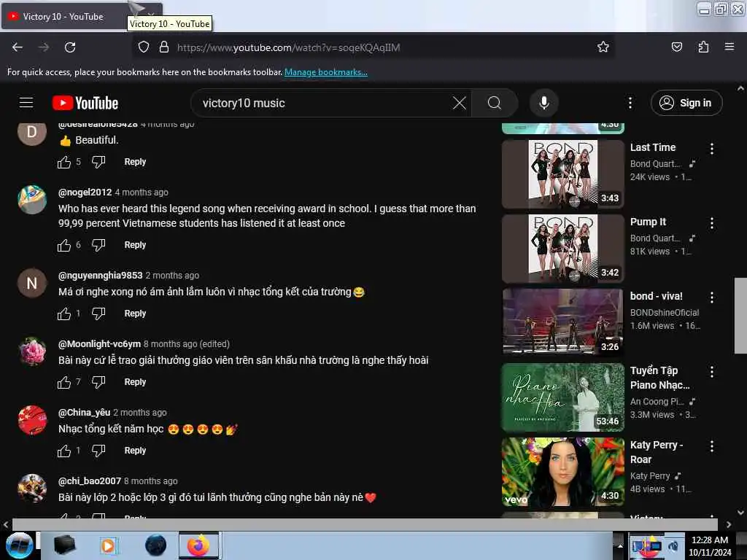View site info via the padlock icon
Viewport: 747px width, 560px height.
164,47
